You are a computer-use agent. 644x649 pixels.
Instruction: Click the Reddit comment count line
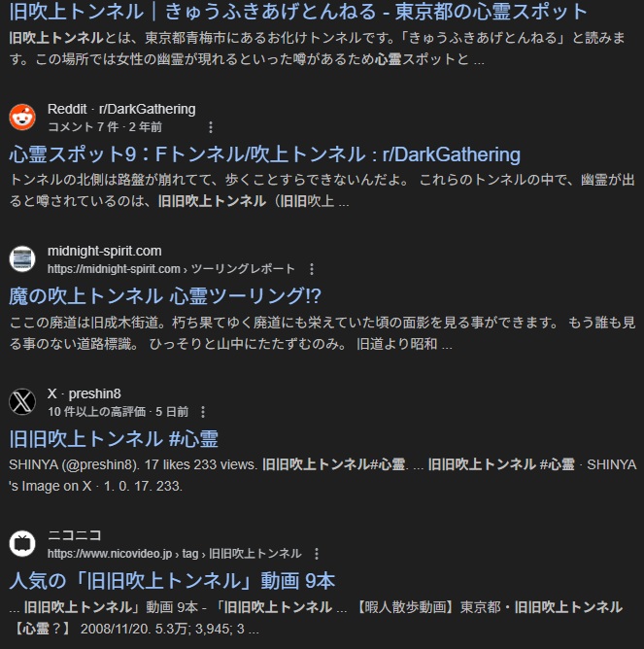[105, 127]
